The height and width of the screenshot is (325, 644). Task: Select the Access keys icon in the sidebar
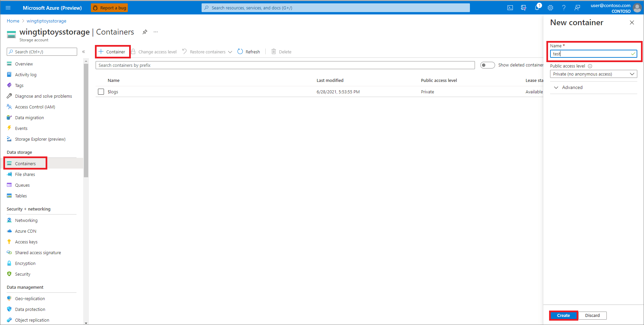[x=9, y=242]
